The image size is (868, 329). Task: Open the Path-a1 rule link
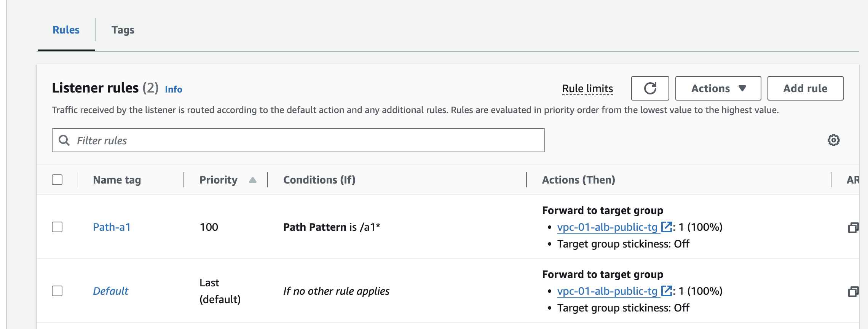pyautogui.click(x=112, y=227)
